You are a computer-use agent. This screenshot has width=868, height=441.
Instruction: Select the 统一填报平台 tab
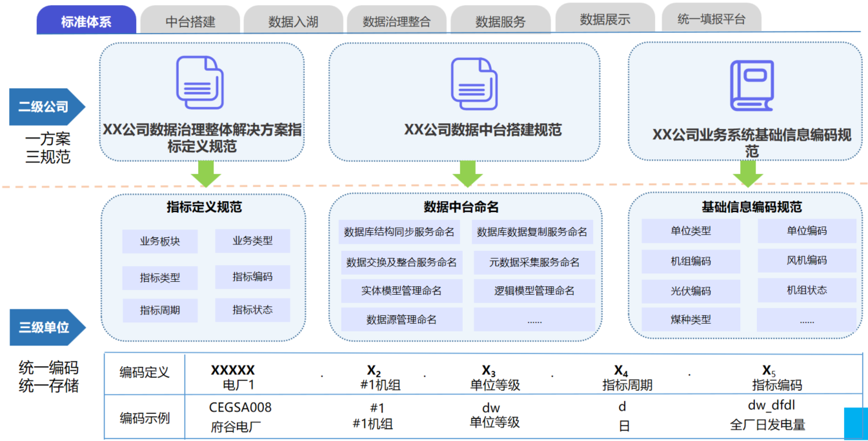(x=711, y=19)
